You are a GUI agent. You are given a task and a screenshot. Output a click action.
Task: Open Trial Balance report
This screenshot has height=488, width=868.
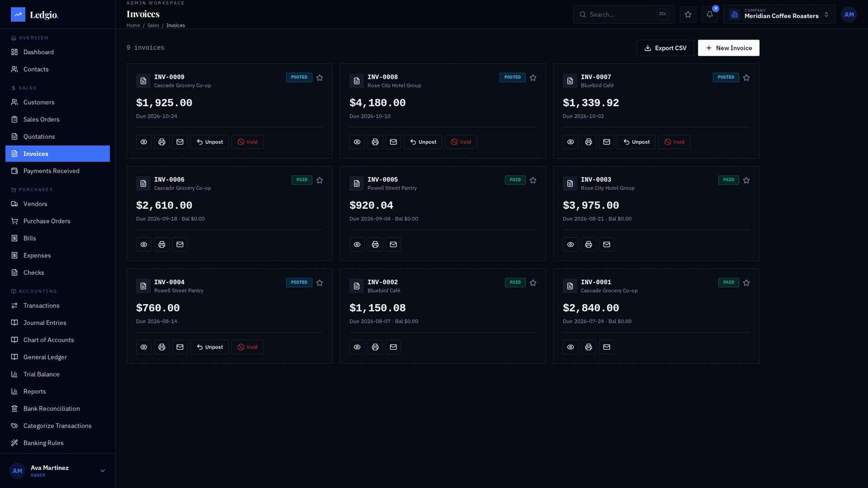coord(58,374)
